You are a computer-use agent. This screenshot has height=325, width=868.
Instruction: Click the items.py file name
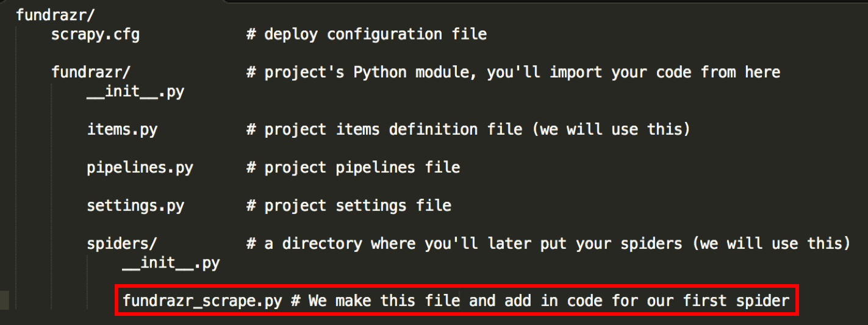pyautogui.click(x=122, y=129)
